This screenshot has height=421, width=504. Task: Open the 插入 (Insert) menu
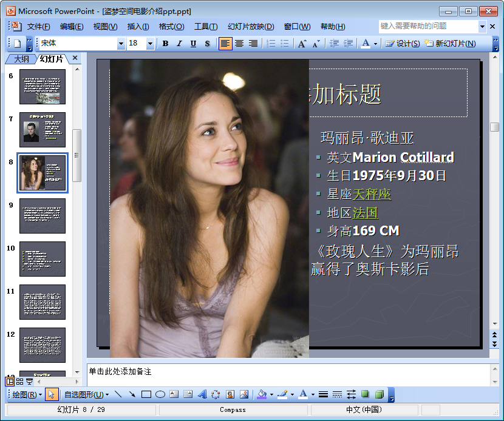pyautogui.click(x=138, y=27)
